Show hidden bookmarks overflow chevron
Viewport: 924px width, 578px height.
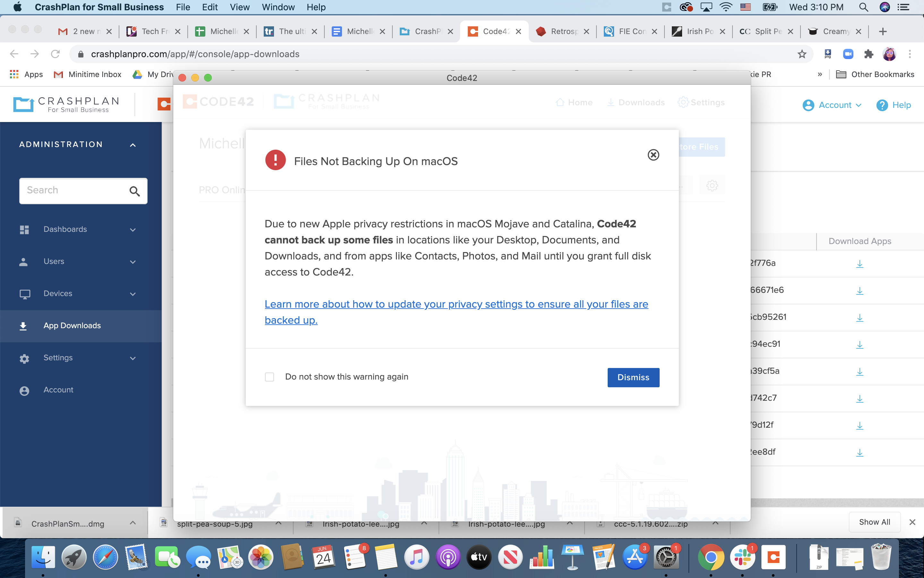click(820, 74)
